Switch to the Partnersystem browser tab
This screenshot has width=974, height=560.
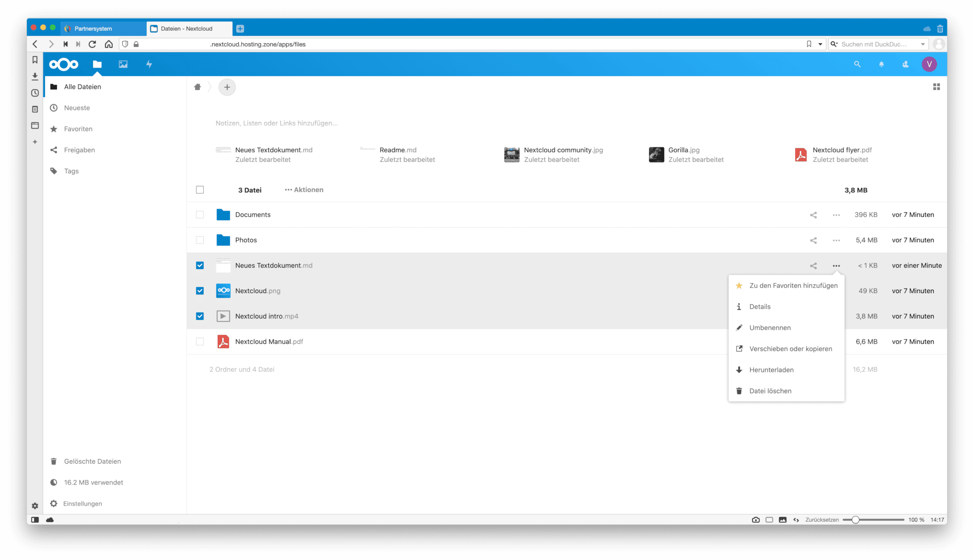(104, 29)
